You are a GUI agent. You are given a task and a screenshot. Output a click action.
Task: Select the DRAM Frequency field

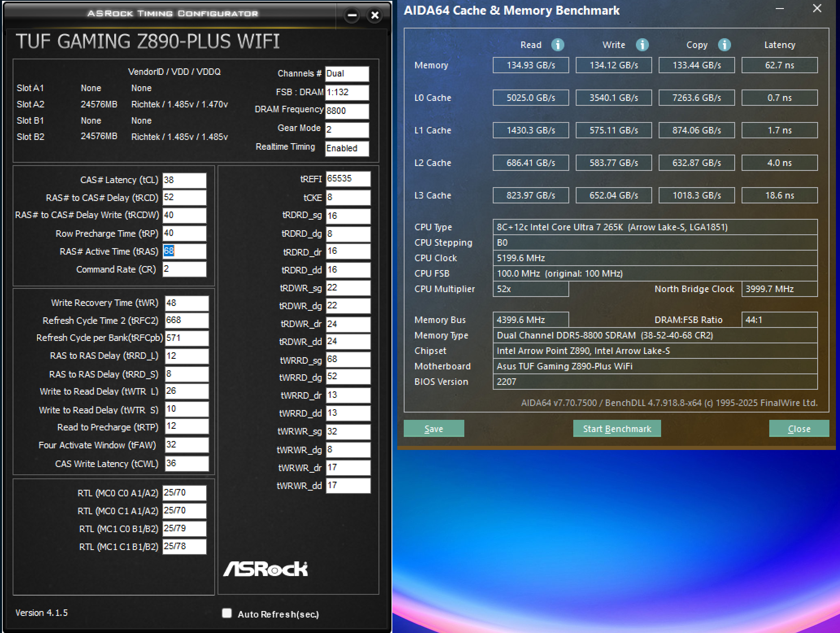(347, 111)
